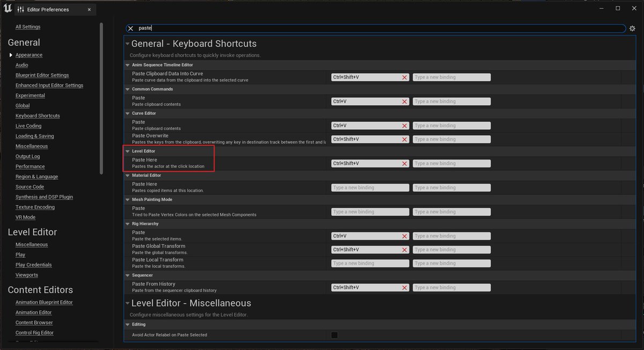Enable Avoid Actor Relabel on Paste Selected
644x350 pixels.
click(334, 334)
